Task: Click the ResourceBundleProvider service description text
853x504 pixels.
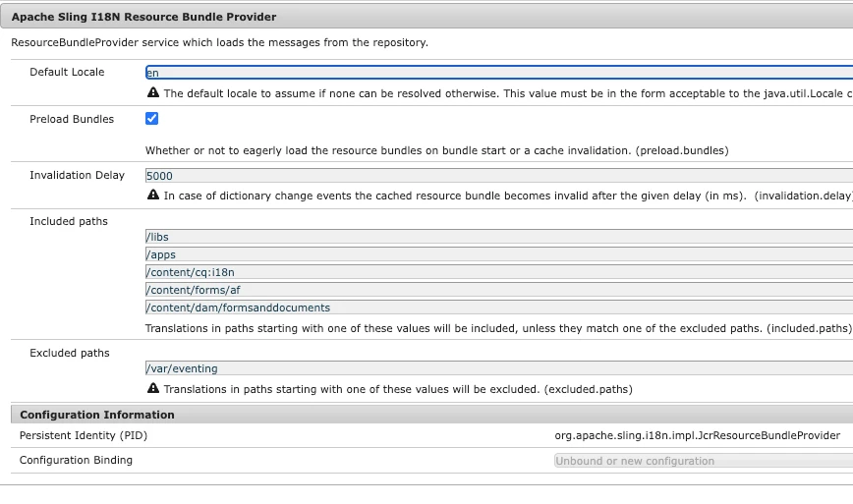Action: [220, 42]
